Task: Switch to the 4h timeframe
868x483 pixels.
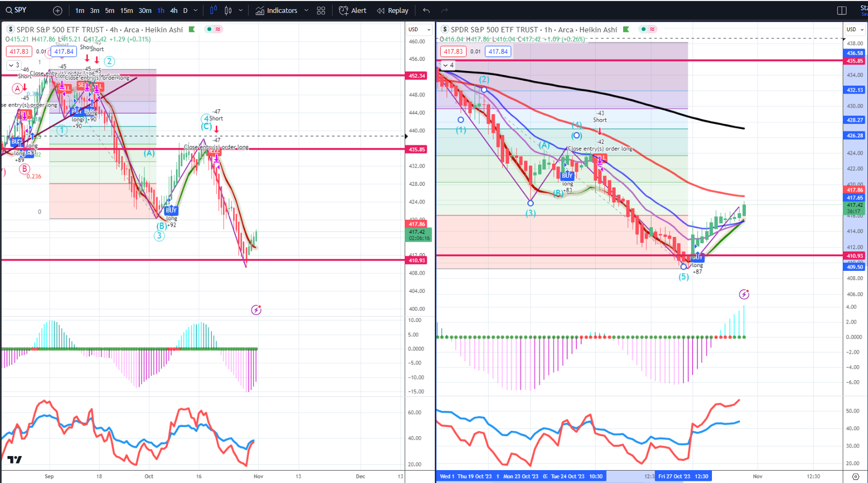Action: coord(174,11)
